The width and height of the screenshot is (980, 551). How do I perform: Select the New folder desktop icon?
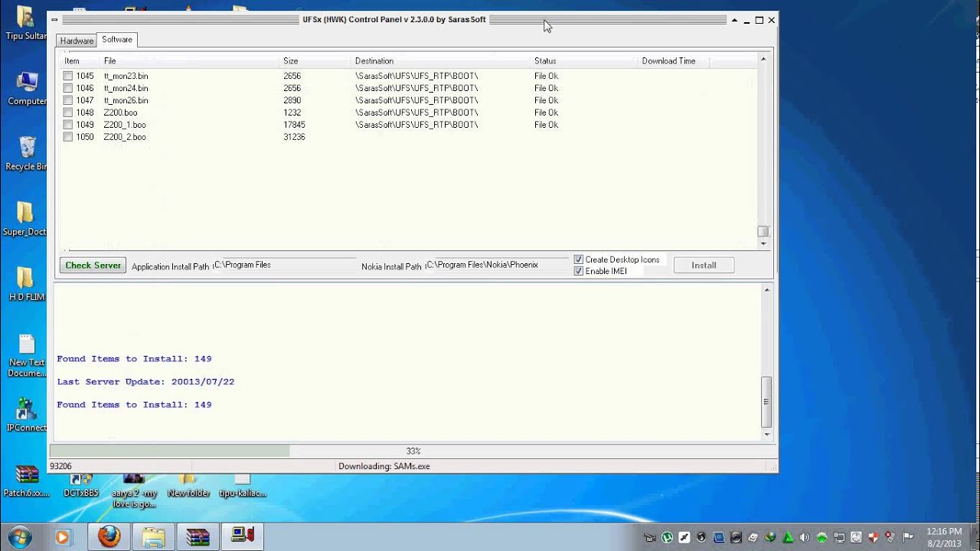(x=188, y=487)
